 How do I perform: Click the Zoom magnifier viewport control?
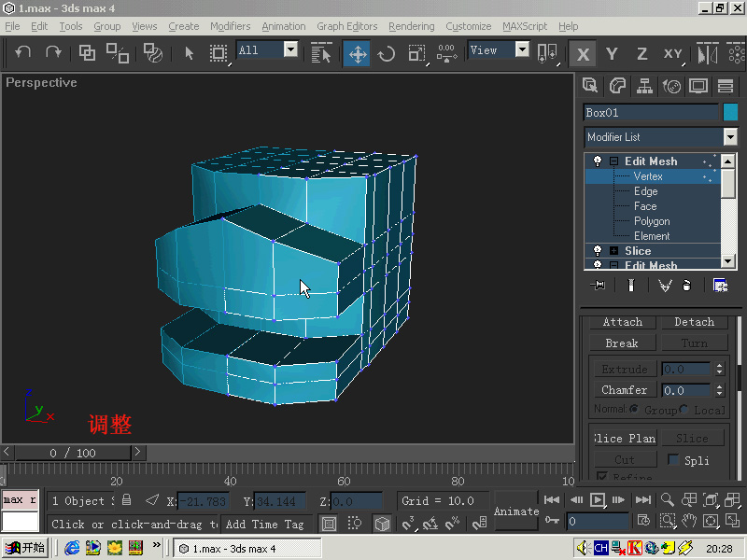668,499
